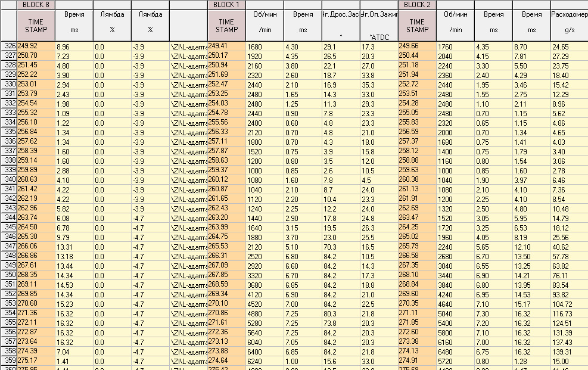The height and width of the screenshot is (370, 588).
Task: Click the 'Уг.Дрос.Зас' column header
Action: point(341,26)
